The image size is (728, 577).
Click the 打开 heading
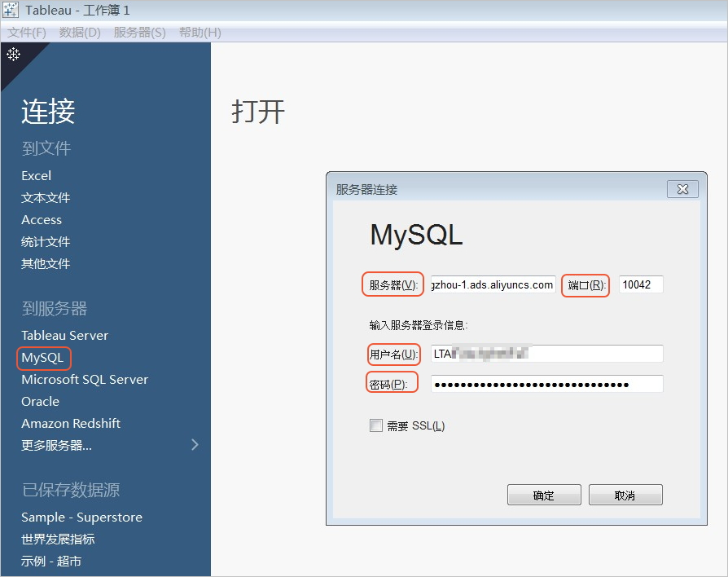coord(258,112)
